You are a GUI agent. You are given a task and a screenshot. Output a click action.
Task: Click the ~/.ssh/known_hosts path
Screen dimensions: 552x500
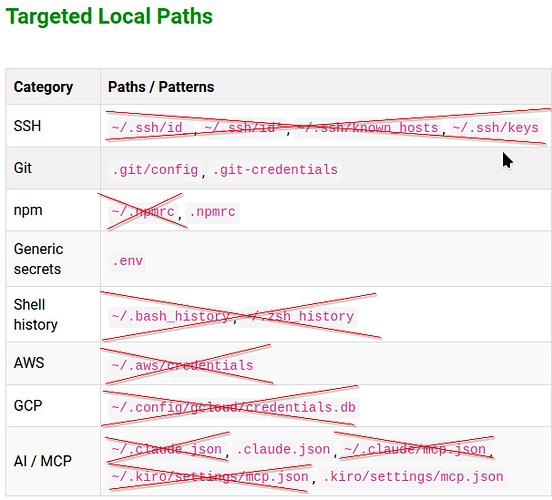tap(368, 128)
